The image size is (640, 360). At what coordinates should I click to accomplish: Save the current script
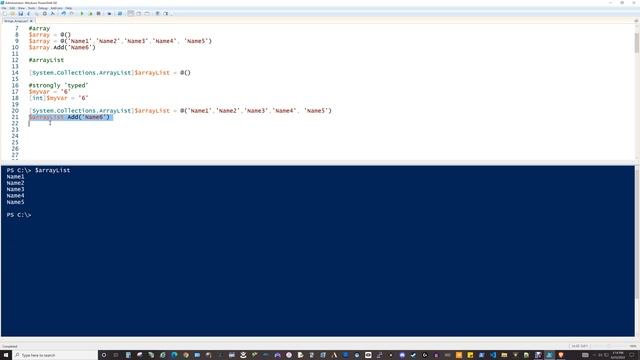[20, 13]
